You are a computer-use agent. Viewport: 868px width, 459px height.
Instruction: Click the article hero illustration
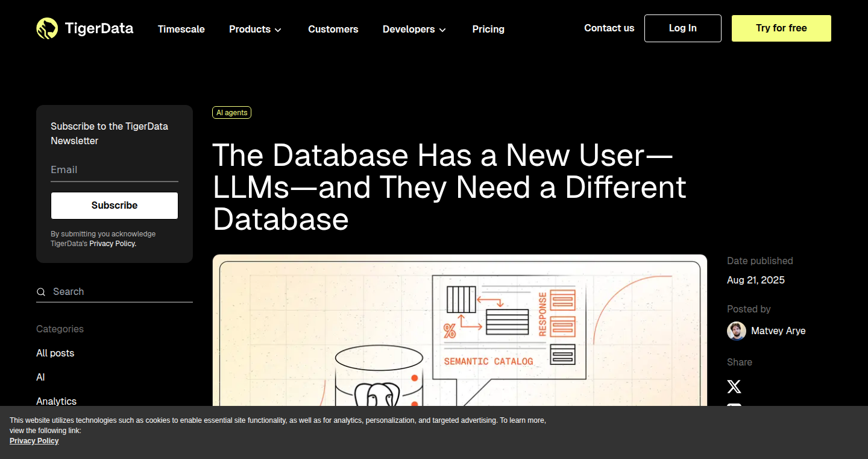(x=460, y=330)
